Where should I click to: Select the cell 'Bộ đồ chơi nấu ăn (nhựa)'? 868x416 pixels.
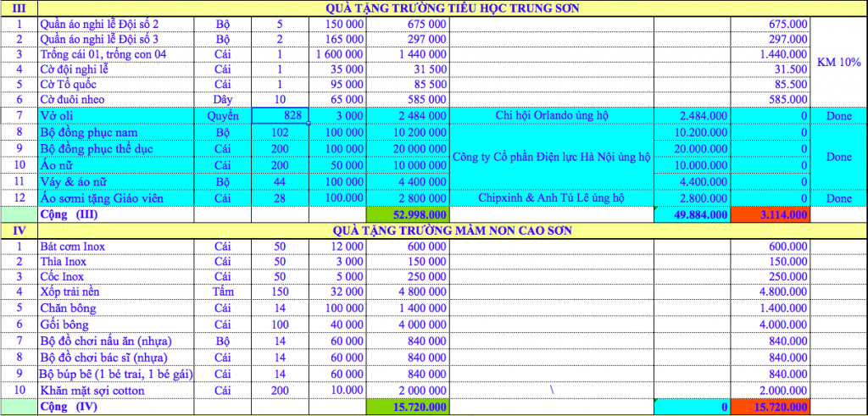pyautogui.click(x=116, y=341)
